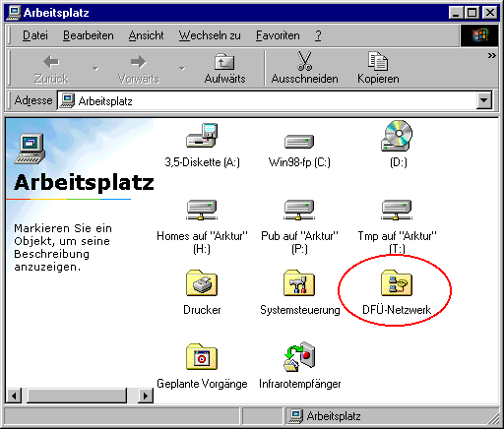Click the large Arbeitsplatz computer icon in side panel
504x429 pixels.
30,149
